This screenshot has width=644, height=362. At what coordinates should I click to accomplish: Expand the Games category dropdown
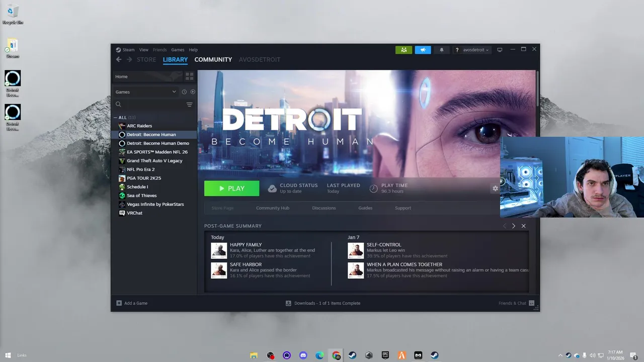[146, 92]
